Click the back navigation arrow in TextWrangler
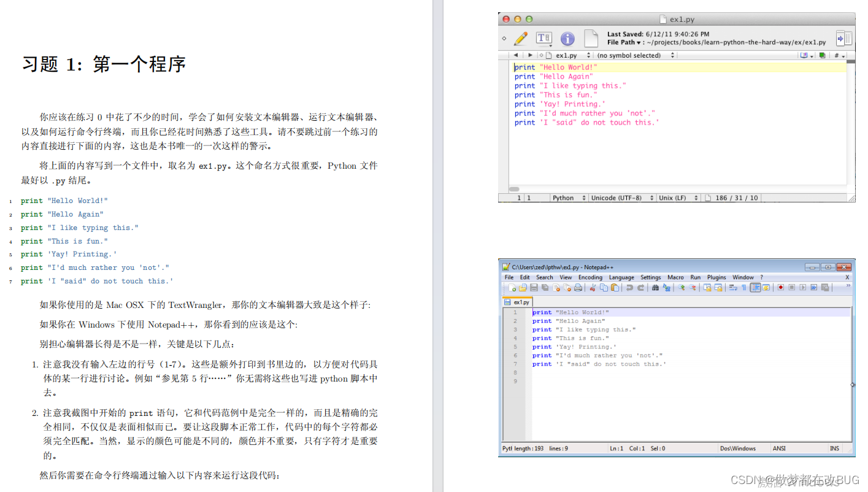Viewport: 868px width, 492px height. pyautogui.click(x=516, y=55)
